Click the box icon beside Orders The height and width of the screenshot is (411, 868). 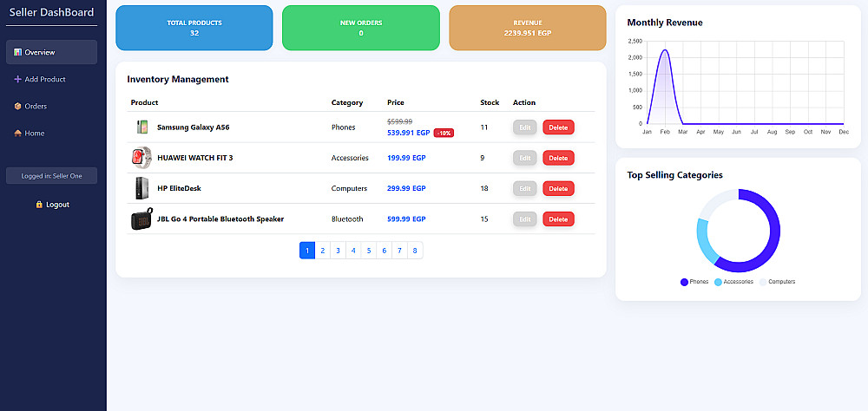pos(17,106)
